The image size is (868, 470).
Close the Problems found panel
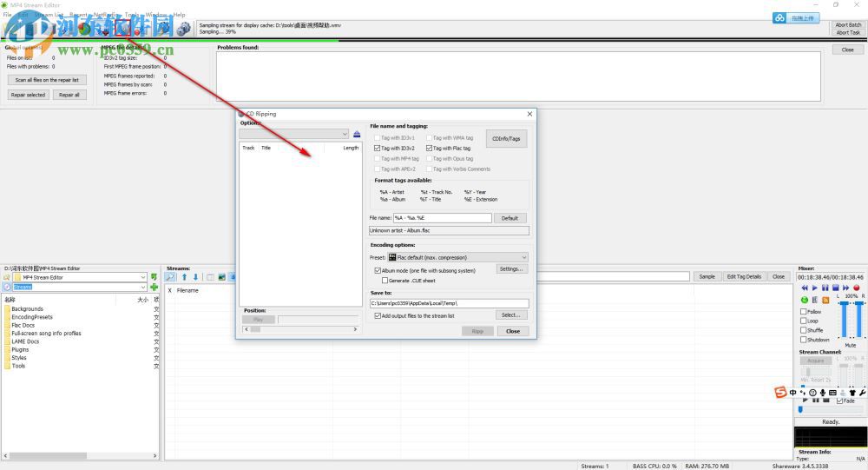[847, 50]
